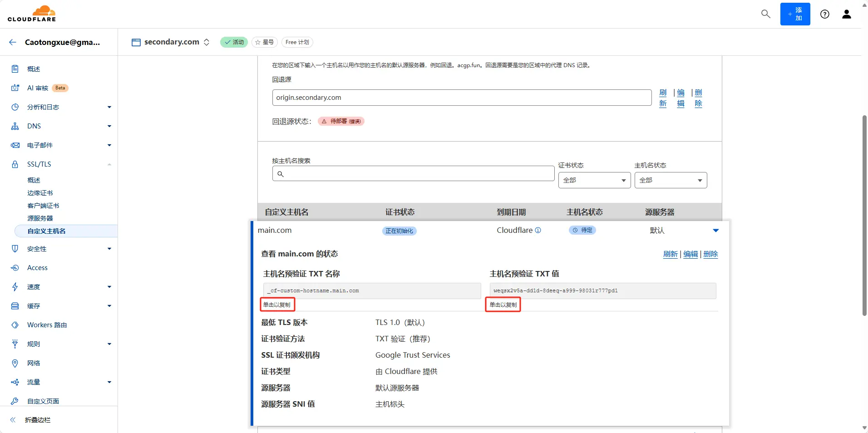The height and width of the screenshot is (433, 868).
Task: Open the 边缘证书 submenu item
Action: 40,193
